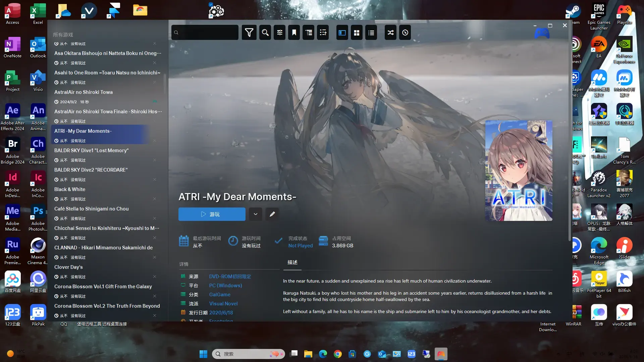Click the taskbar 搜索 search box
This screenshot has width=644, height=362.
pos(248,354)
